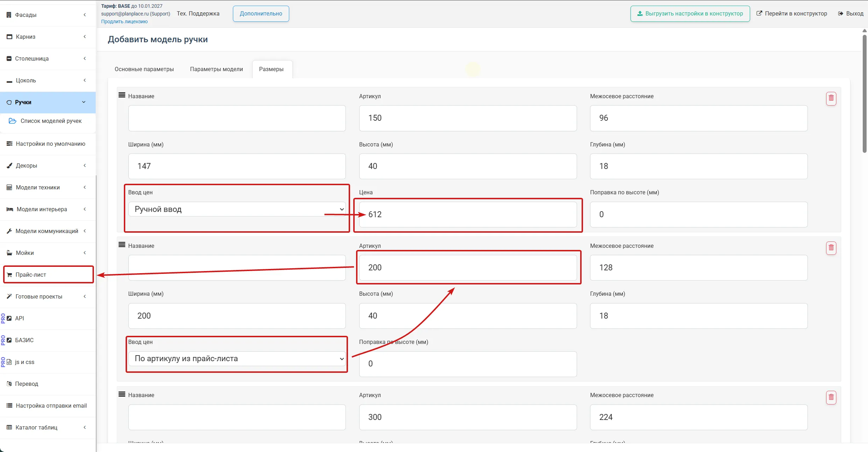Open the Мойки sidebar menu
This screenshot has width=868, height=452.
48,253
